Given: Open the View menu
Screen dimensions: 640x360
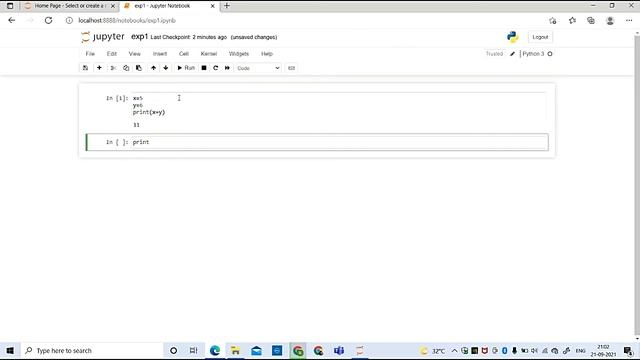Looking at the screenshot, I should [135, 54].
